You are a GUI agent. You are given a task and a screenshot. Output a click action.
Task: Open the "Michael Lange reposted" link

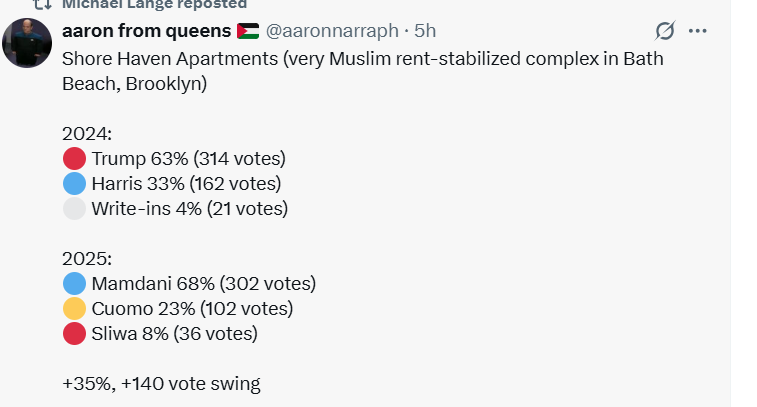point(154,5)
